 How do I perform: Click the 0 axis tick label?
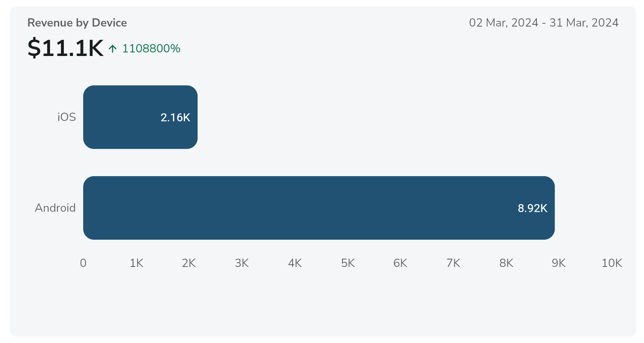click(x=83, y=263)
